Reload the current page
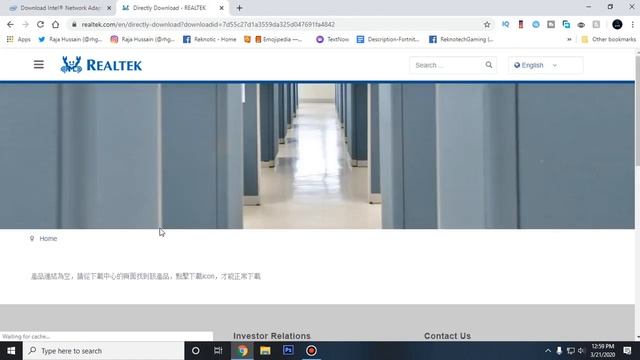This screenshot has height=360, width=640. (x=40, y=24)
